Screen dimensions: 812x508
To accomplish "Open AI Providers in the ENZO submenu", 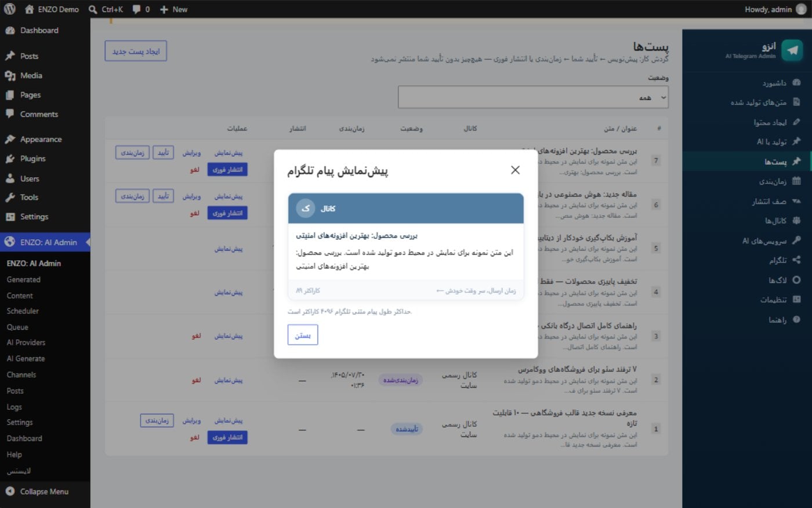I will click(x=26, y=343).
